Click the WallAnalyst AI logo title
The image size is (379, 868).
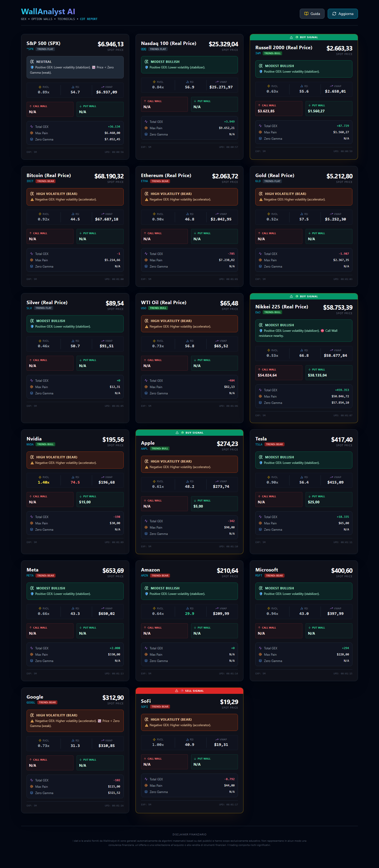[x=48, y=12]
